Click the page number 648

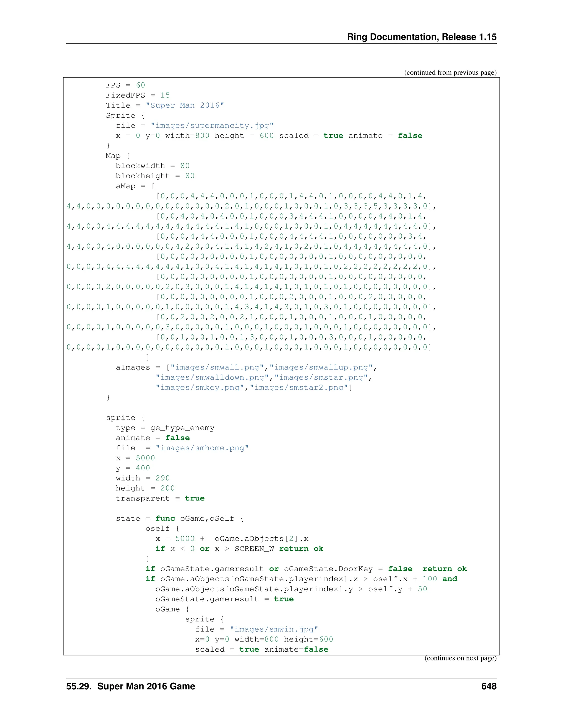489,686
